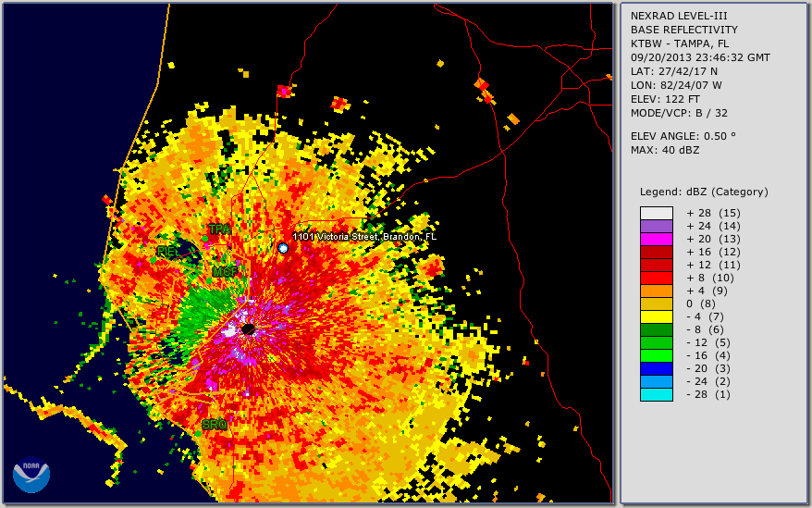
Task: Click the BASE REFLECTIVITY product text
Action: [x=683, y=30]
